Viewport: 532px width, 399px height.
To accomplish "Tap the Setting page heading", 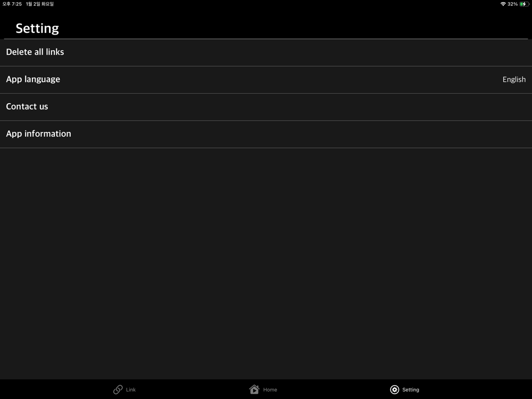I will (37, 29).
